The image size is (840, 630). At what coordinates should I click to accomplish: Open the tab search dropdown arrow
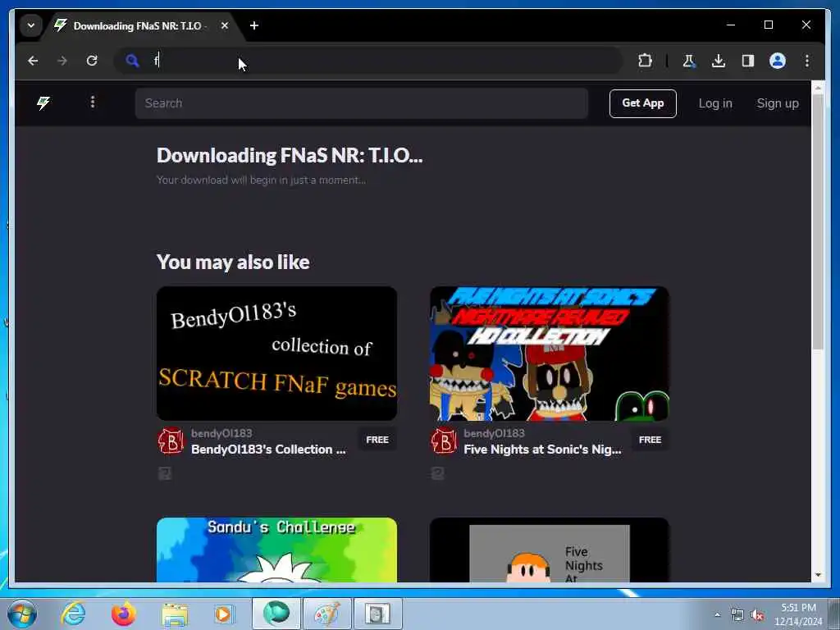coord(31,25)
